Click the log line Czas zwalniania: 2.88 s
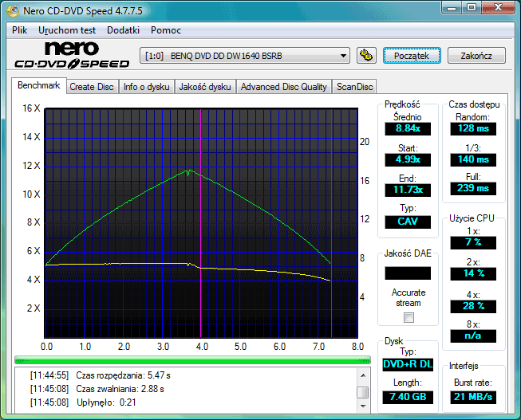Viewport: 521px width, 420px height. 97,389
